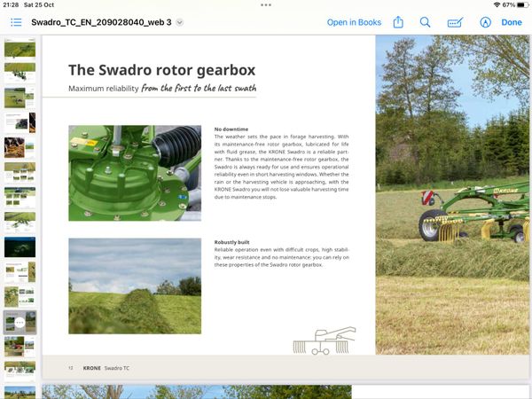Screen dimensions: 532x399
Task: Select the thumbnail with red tractor
Action: [x=20, y=346]
